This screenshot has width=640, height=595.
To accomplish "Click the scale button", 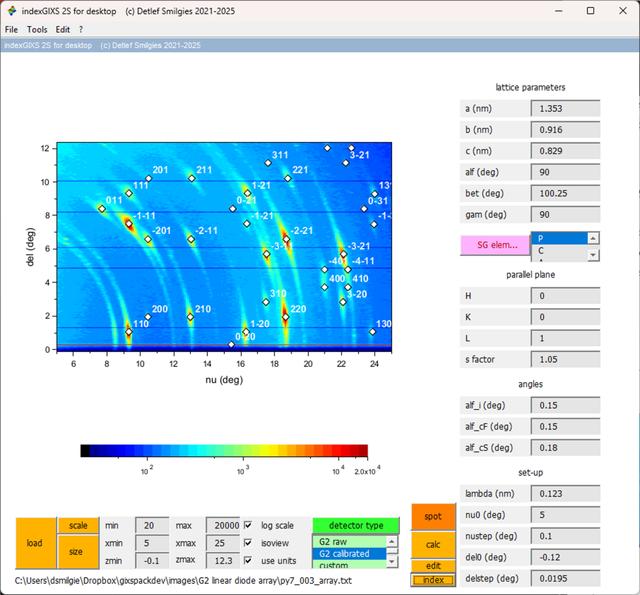I will 78,525.
